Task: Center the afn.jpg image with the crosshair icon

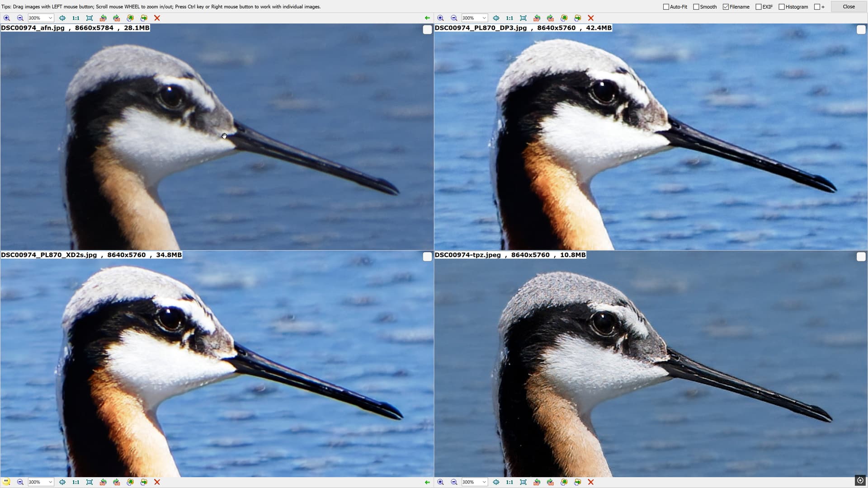Action: point(62,18)
